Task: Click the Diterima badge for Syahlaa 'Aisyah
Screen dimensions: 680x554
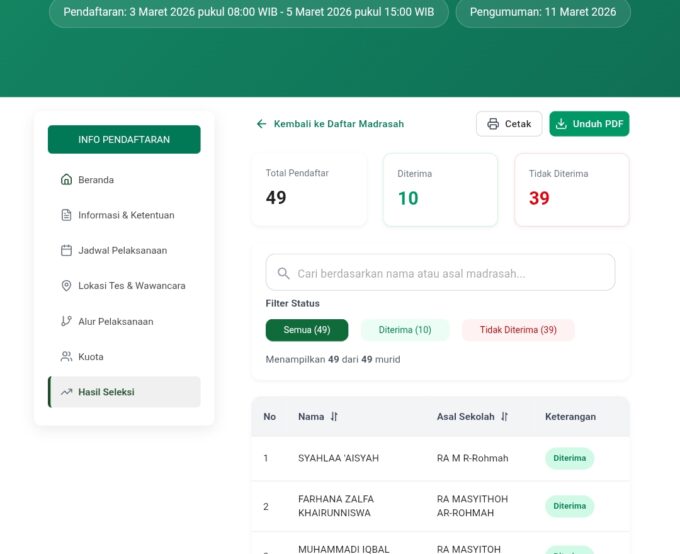Action: click(569, 458)
